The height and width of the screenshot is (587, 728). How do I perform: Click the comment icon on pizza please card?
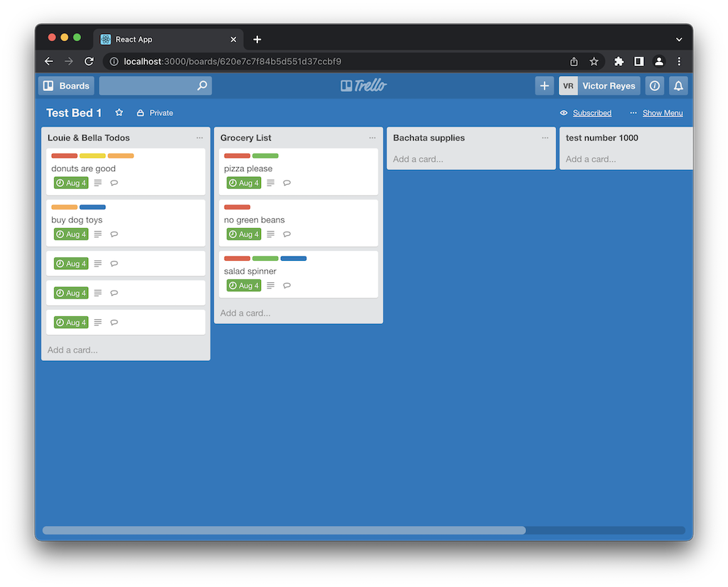[x=287, y=183]
